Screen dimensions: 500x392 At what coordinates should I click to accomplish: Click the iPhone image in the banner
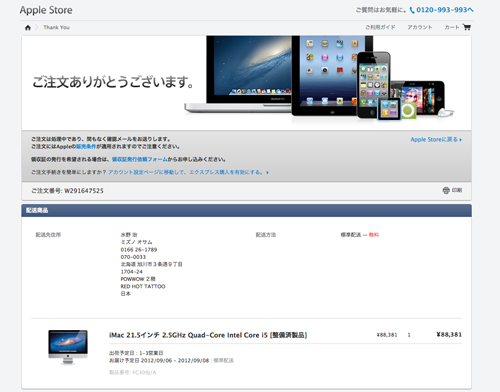click(373, 85)
